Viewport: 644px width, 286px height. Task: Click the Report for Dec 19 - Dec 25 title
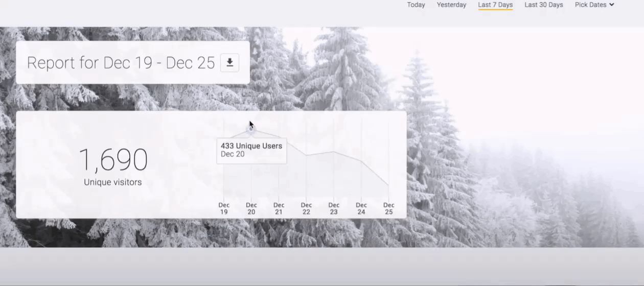click(121, 62)
